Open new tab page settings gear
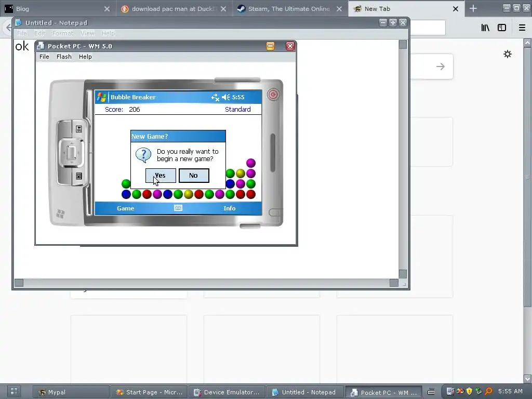The width and height of the screenshot is (532, 399). pos(508,54)
